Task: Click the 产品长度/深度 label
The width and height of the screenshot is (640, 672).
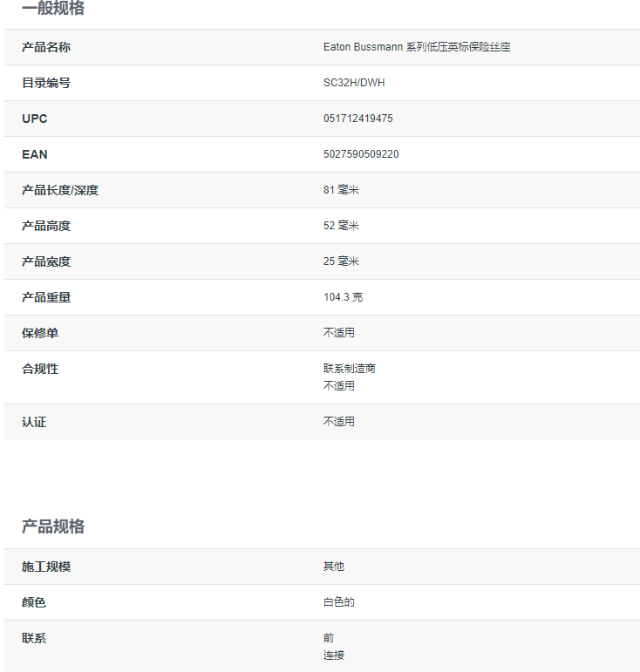Action: pyautogui.click(x=60, y=190)
